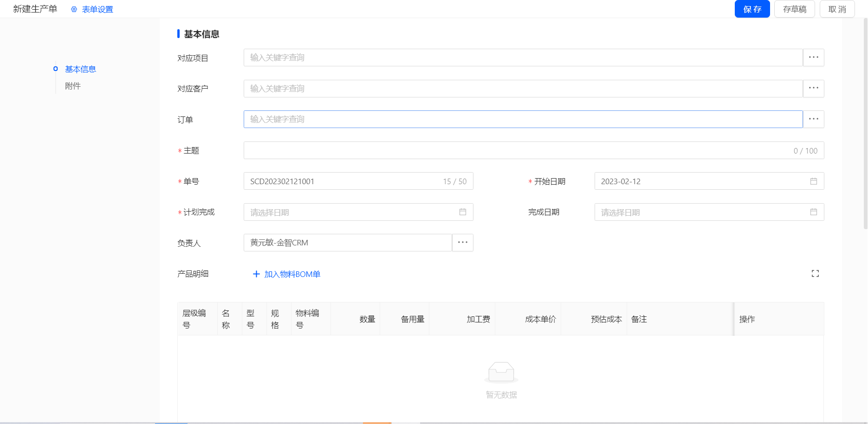Click the 成本单价 column header

coord(528,319)
